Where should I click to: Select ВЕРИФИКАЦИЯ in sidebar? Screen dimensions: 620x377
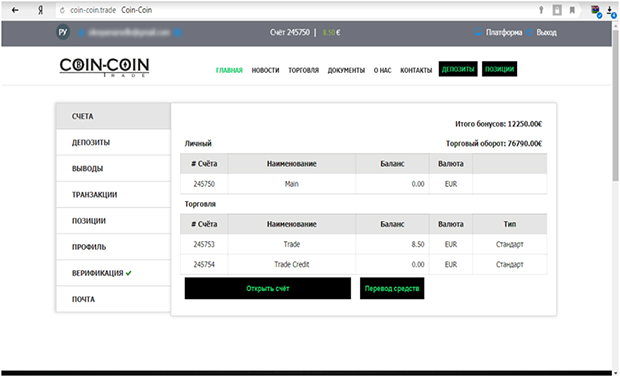coord(113,273)
